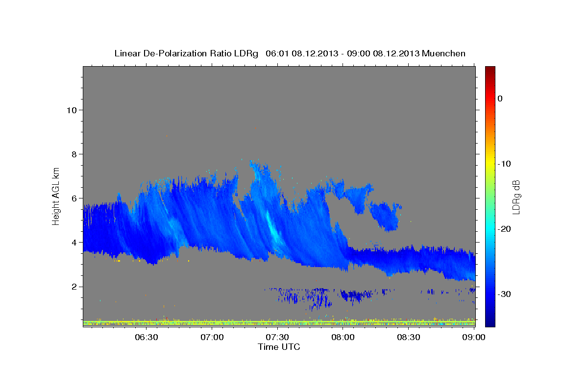Screen dimensions: 588x392
Task: Pick the dark blue bottom of the colorbar
Action: tap(490, 323)
